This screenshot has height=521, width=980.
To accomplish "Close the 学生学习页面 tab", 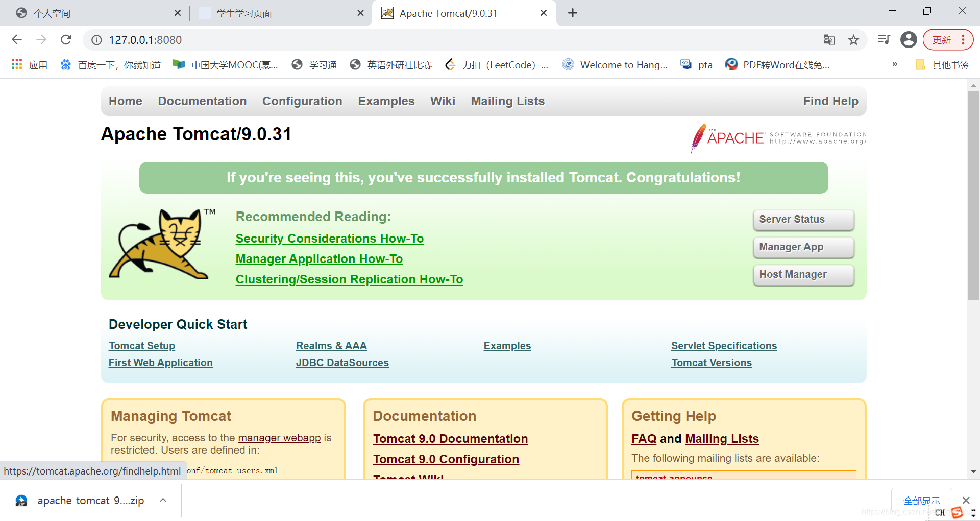I will 360,13.
